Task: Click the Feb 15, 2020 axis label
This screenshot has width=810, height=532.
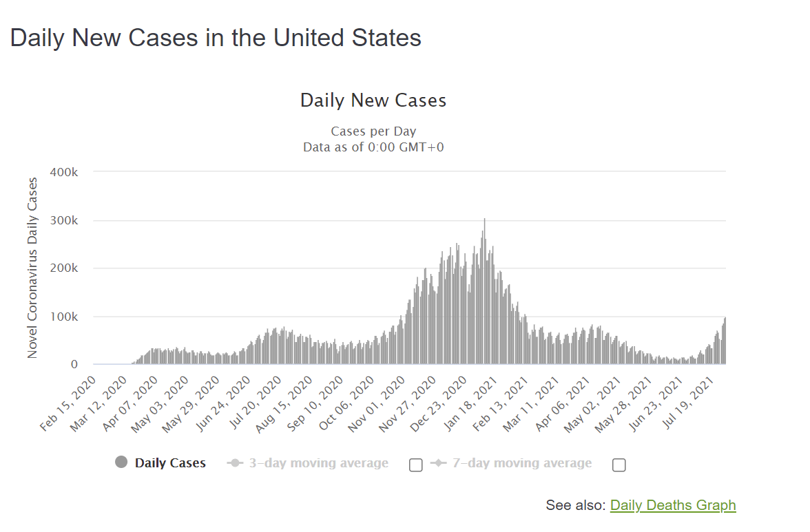Action: 67,403
